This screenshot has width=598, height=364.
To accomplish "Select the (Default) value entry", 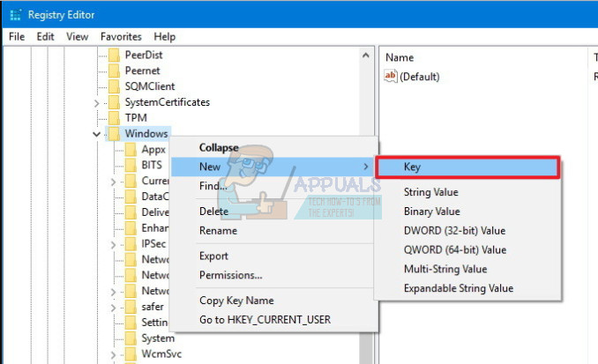I will (419, 77).
